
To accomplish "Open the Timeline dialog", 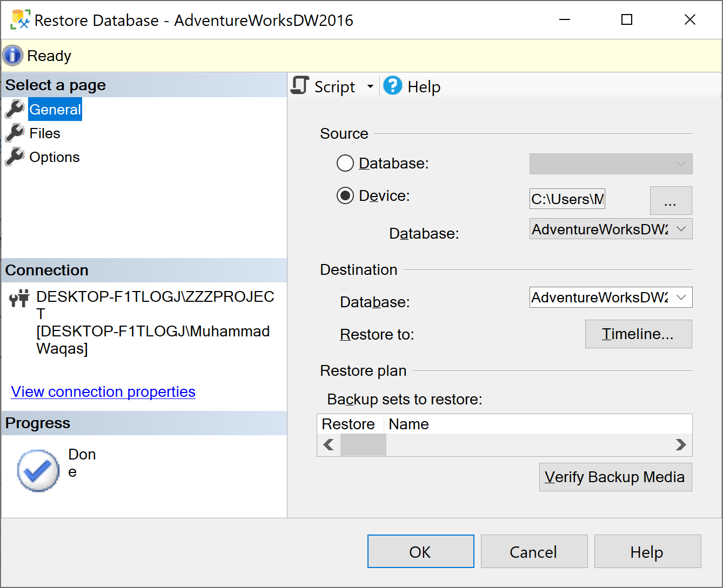I will 638,334.
